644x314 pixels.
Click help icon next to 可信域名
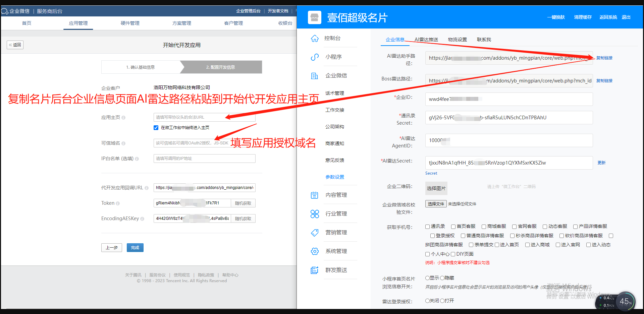pos(123,143)
